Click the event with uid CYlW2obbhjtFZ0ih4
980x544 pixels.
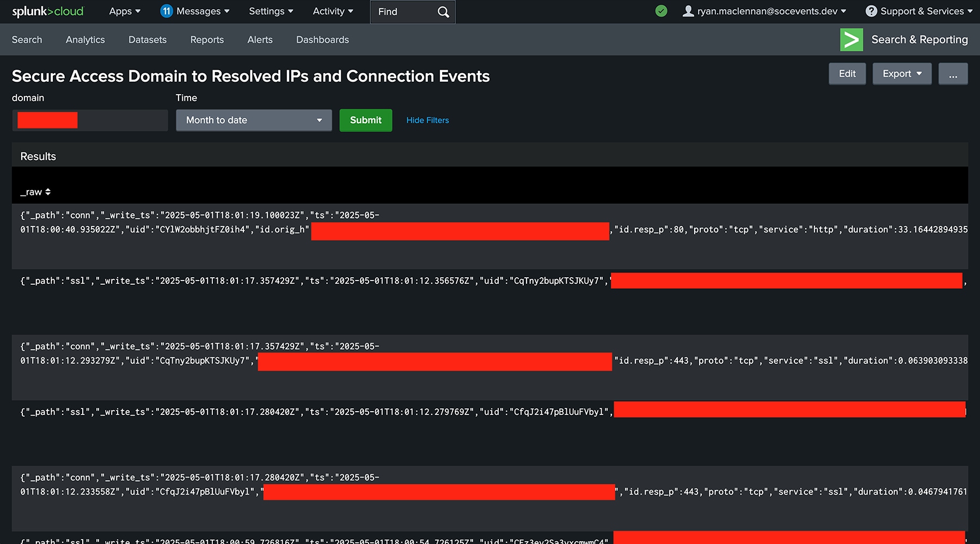490,236
